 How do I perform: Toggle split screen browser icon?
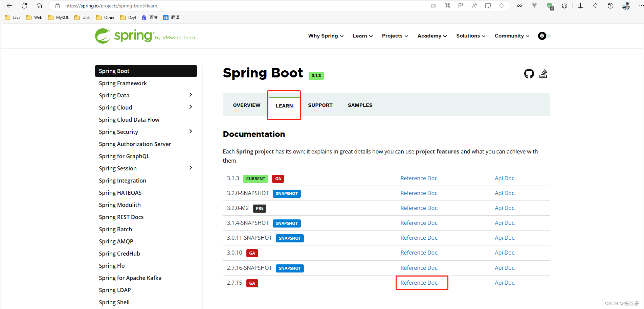coord(580,6)
